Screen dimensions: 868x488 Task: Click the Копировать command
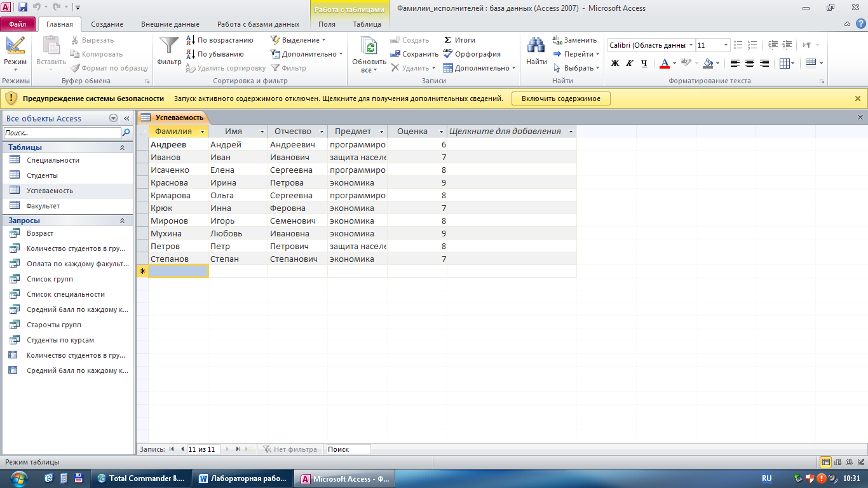pos(97,54)
